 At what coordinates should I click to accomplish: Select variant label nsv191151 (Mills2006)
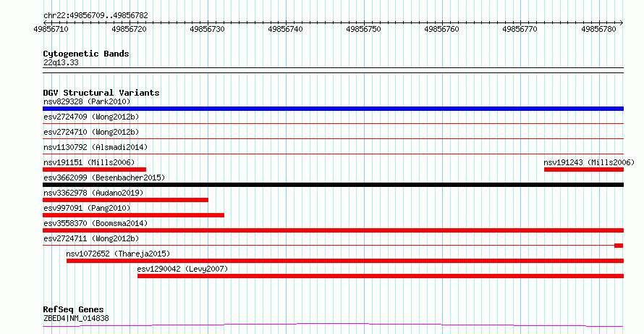tap(89, 162)
